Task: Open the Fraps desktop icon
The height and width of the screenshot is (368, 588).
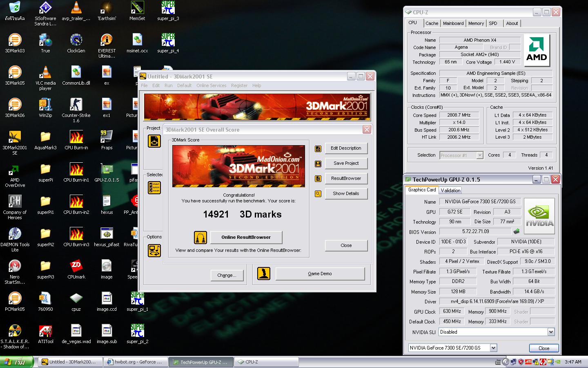Action: click(107, 140)
